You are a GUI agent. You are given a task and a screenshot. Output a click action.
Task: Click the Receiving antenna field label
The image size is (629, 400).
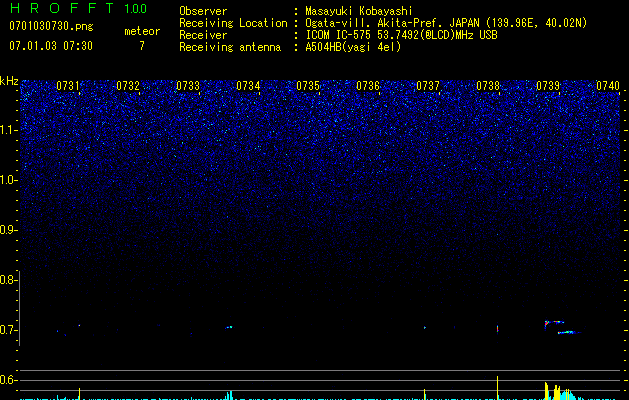pyautogui.click(x=230, y=47)
